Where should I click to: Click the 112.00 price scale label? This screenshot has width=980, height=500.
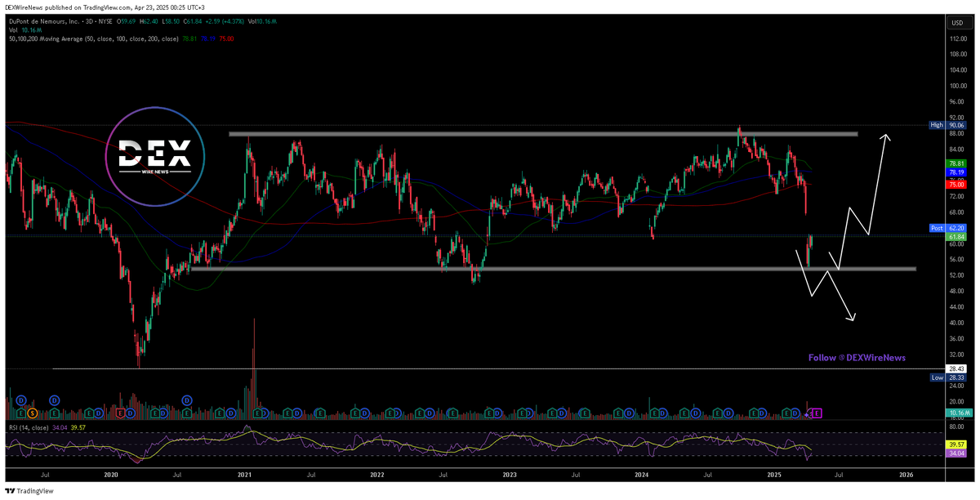(x=958, y=39)
